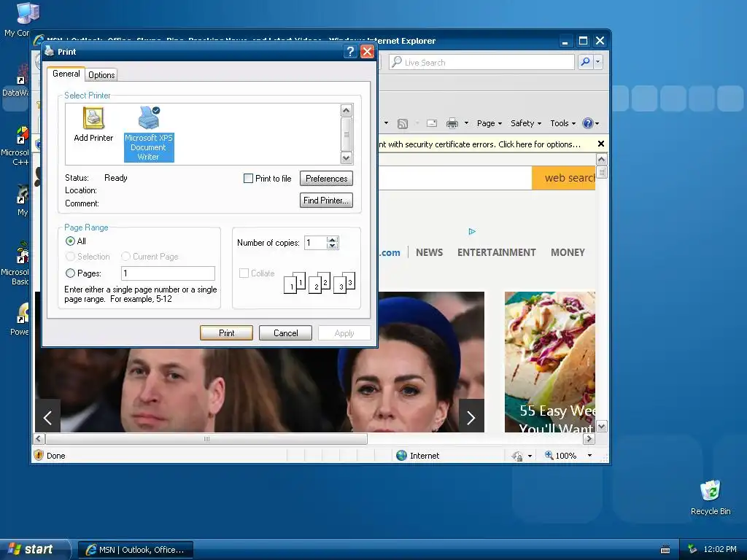The image size is (747, 560).
Task: Click the Pages range input field
Action: [169, 273]
